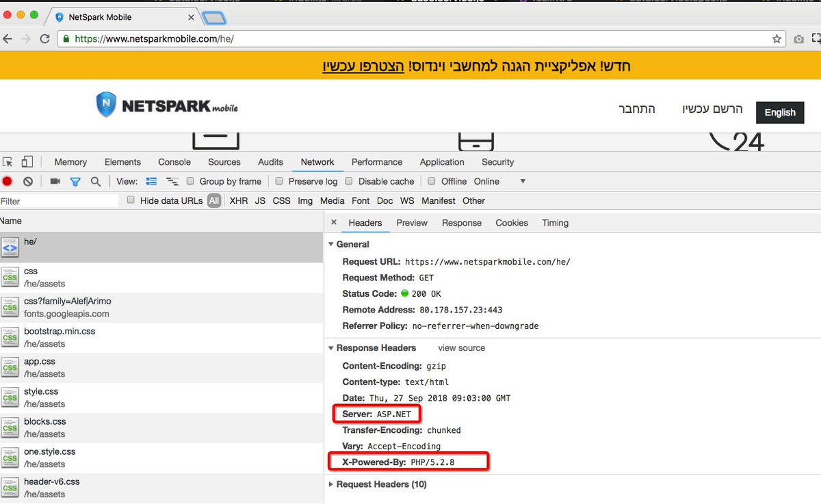Screen dimensions: 821x504
Task: Click the bootstrap.min.css file icon
Action: click(x=10, y=338)
